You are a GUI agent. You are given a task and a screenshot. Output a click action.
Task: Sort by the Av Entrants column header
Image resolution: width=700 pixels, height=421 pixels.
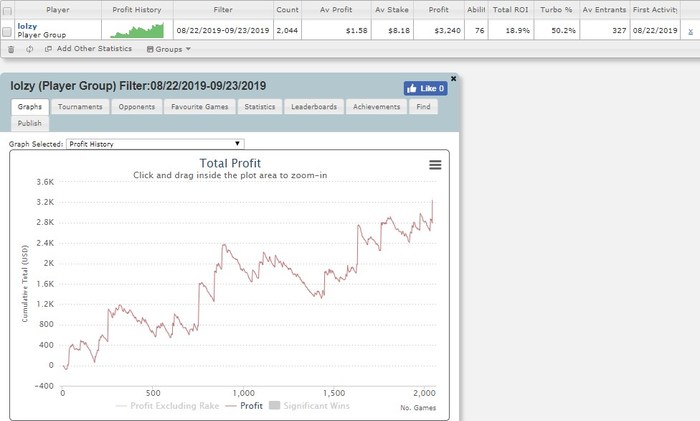[604, 9]
